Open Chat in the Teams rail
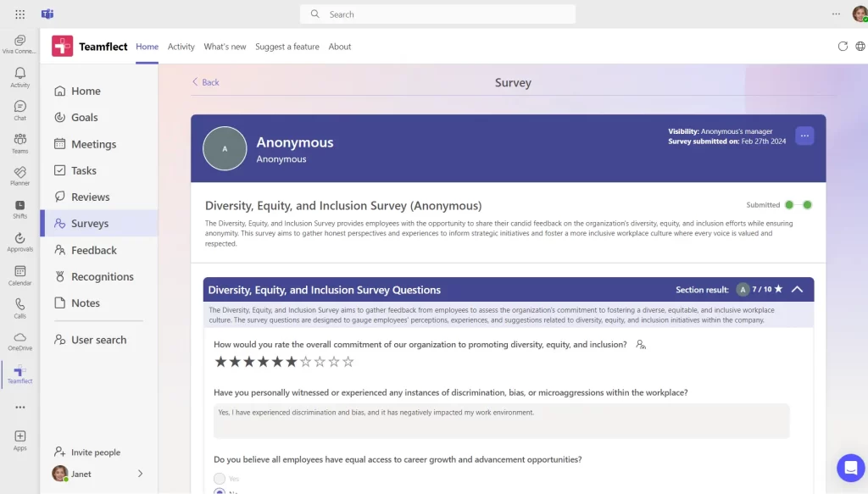The height and width of the screenshot is (494, 868). (20, 111)
